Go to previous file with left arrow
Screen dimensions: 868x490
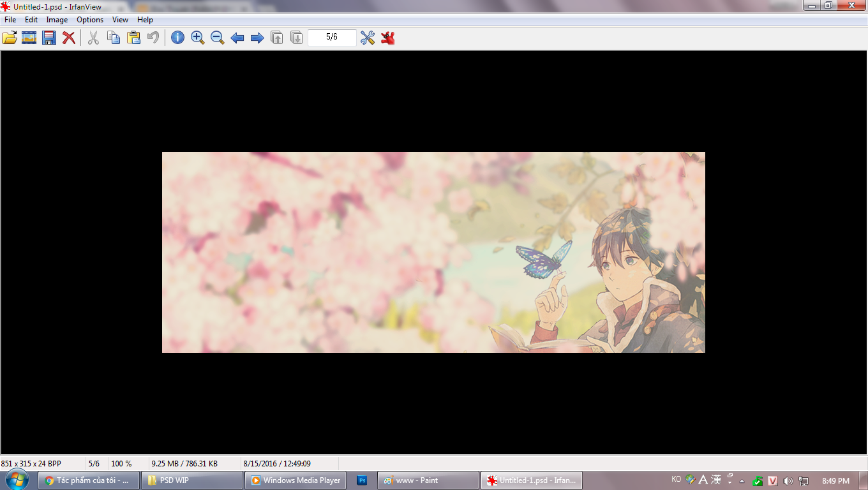(237, 38)
